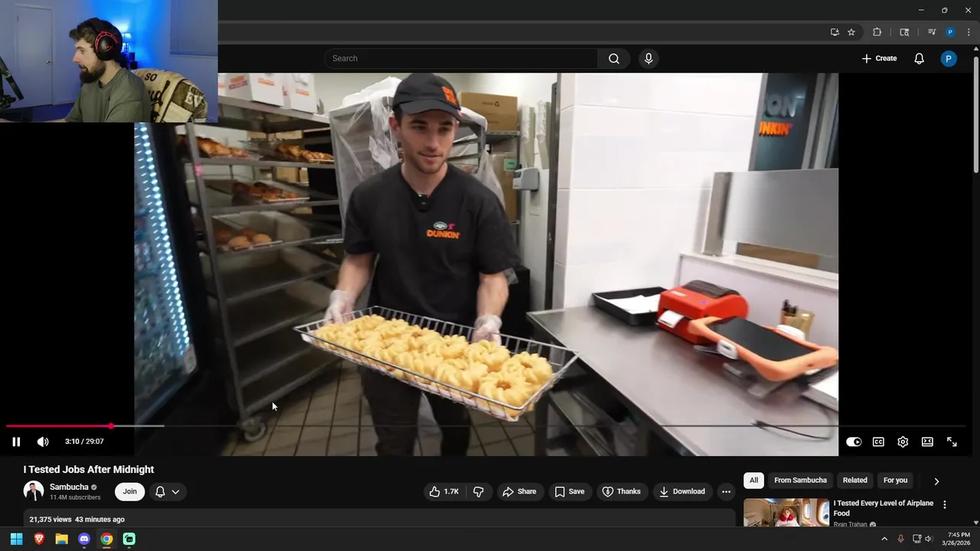Open the Windows Start menu
Viewport: 980px width, 551px height.
tap(16, 539)
